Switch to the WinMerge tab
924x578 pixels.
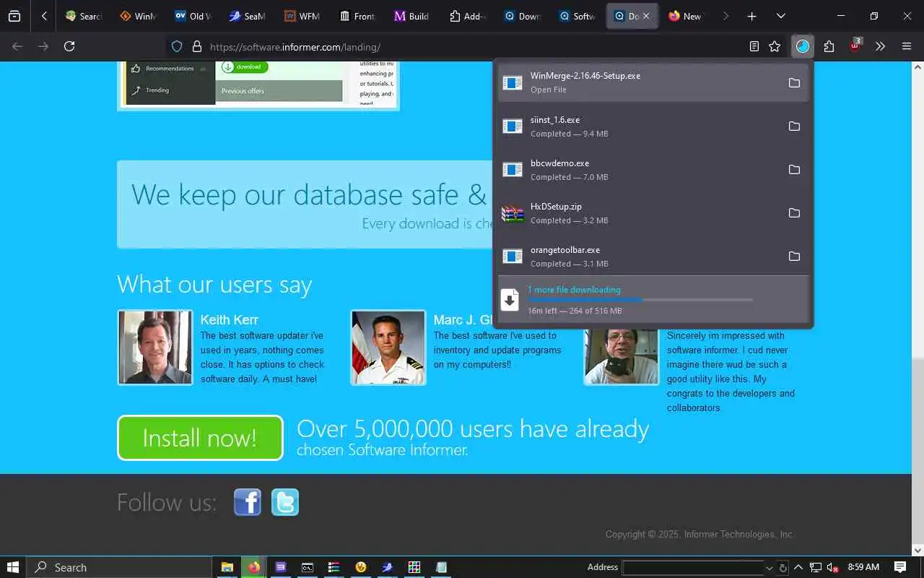click(138, 16)
